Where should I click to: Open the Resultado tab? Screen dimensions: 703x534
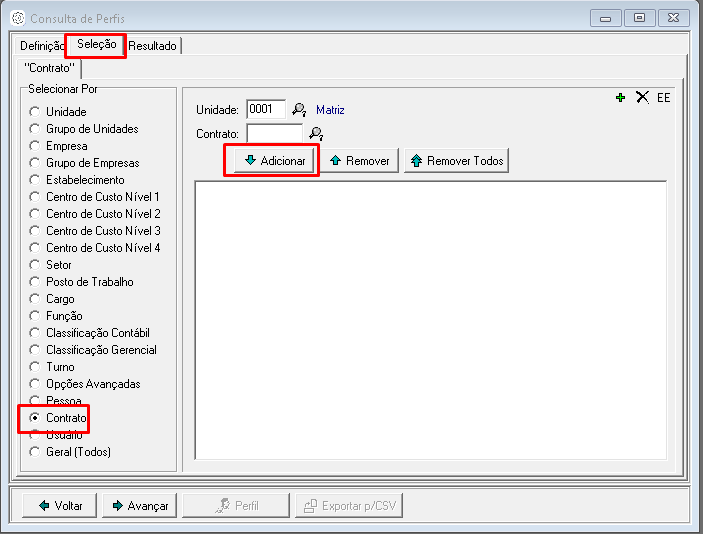pyautogui.click(x=152, y=46)
